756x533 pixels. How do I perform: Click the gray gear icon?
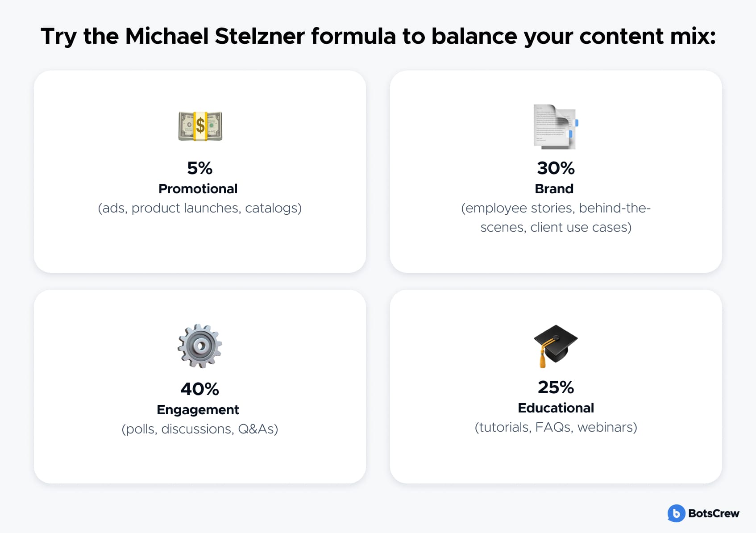pos(199,346)
